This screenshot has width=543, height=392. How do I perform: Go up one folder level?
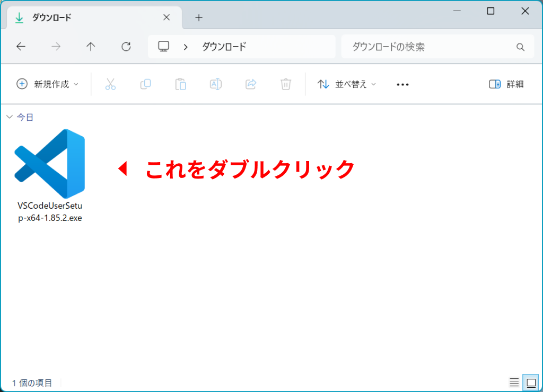91,47
